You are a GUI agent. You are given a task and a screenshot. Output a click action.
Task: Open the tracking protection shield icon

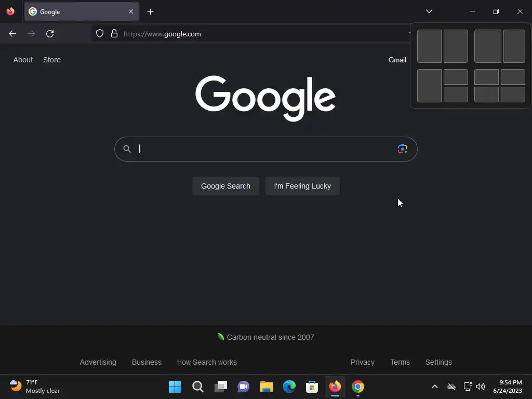[99, 34]
